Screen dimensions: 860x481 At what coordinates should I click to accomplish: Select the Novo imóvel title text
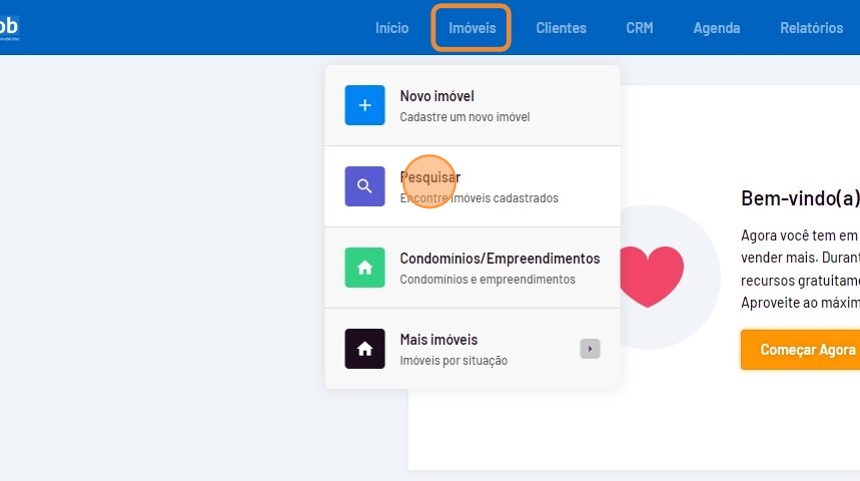(436, 96)
